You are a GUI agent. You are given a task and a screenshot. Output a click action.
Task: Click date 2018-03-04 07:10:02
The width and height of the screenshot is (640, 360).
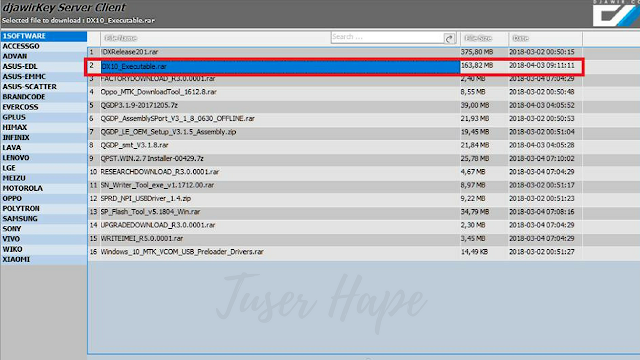coord(542,159)
